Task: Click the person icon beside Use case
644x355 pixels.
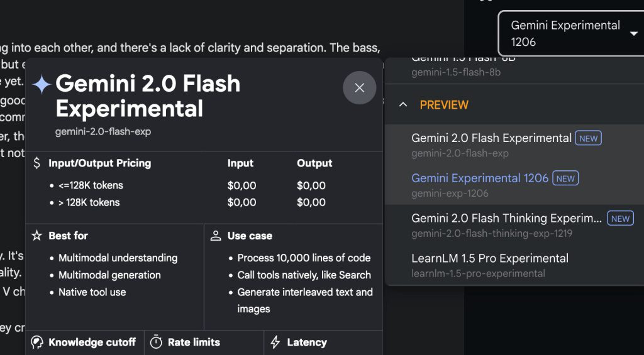Action: pos(216,236)
